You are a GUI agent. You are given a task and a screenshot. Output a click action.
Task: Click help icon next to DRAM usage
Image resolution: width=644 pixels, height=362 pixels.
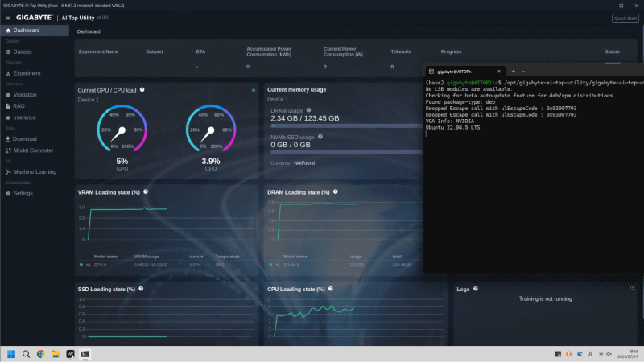click(308, 110)
